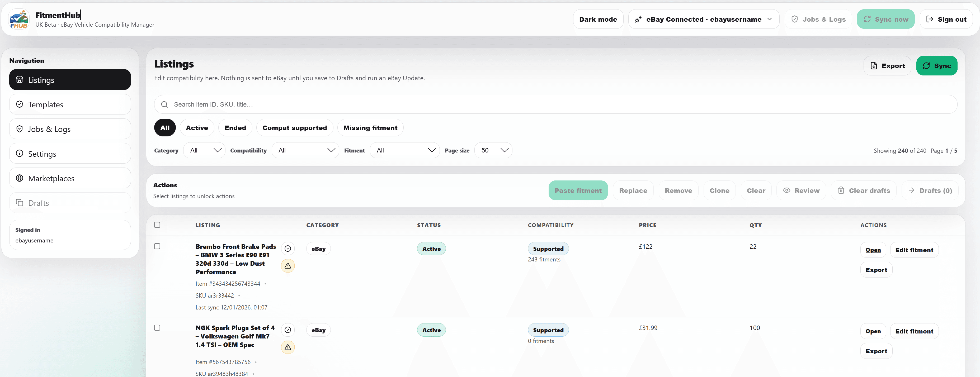Click the verified check badge on NGK Spark Plugs
This screenshot has width=980, height=377.
288,330
